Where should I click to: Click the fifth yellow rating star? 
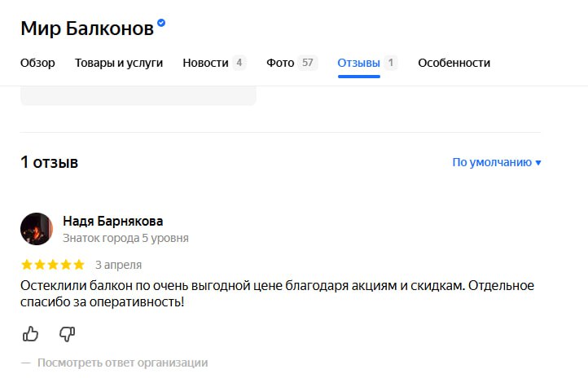tap(79, 265)
